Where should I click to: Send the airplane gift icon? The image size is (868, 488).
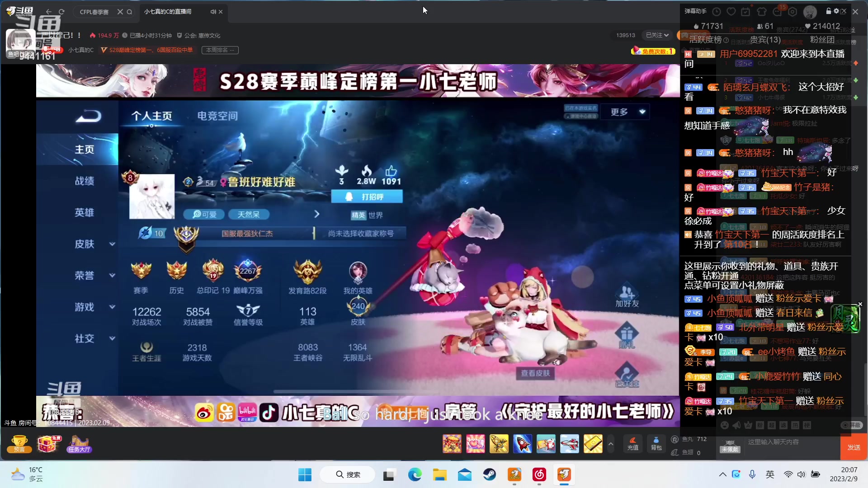coord(570,444)
